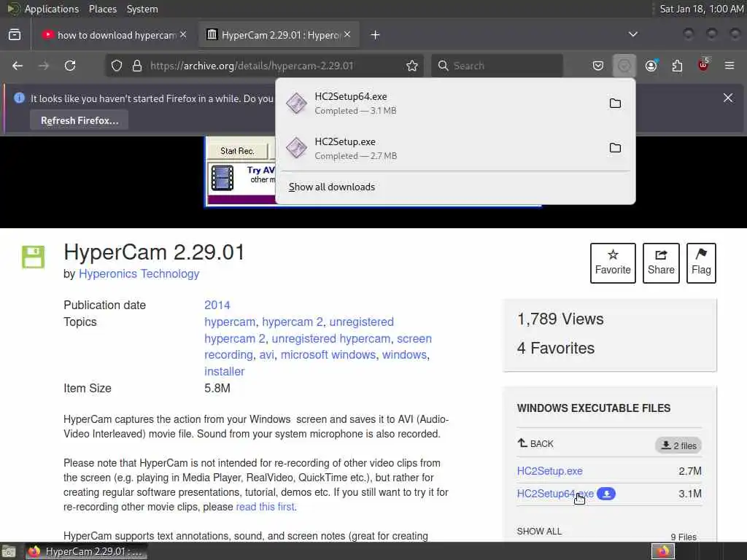Click BACK in executable files panel

point(535,444)
